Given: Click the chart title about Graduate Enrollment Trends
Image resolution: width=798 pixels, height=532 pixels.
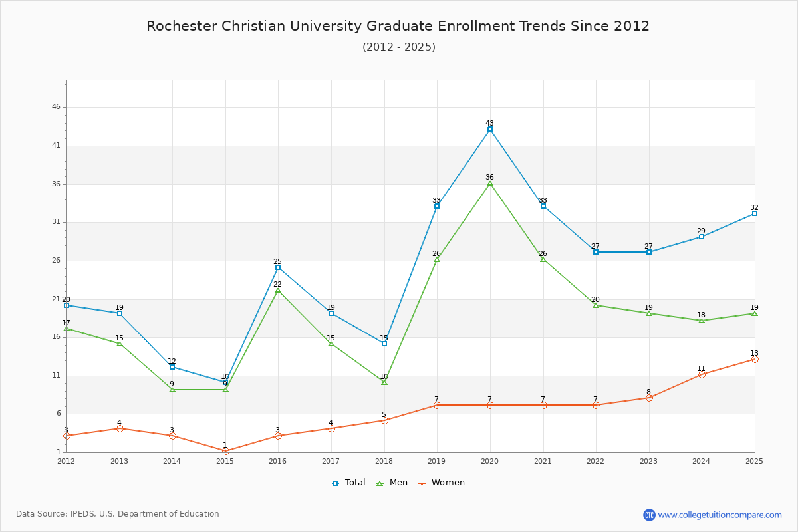Looking at the screenshot, I should [398, 26].
